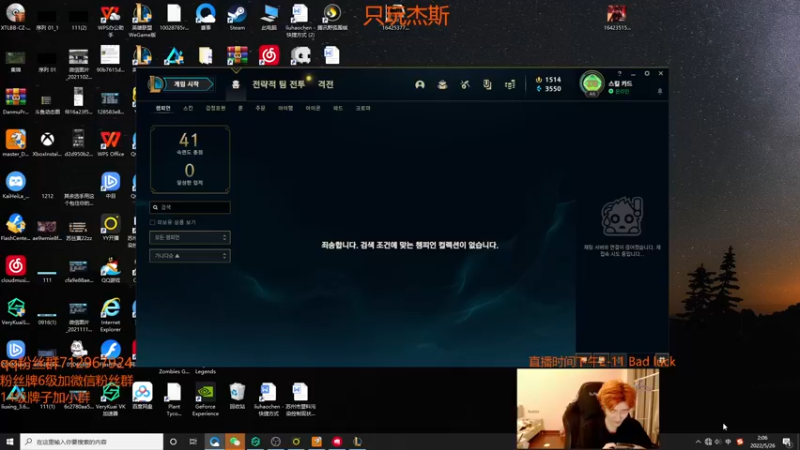Open the This PC desktop icon

(x=268, y=17)
